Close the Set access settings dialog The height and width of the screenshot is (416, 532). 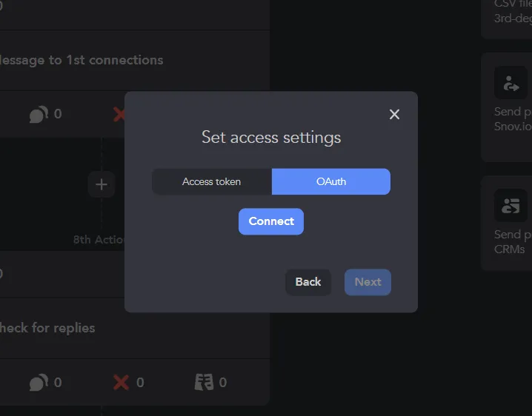[x=394, y=114]
